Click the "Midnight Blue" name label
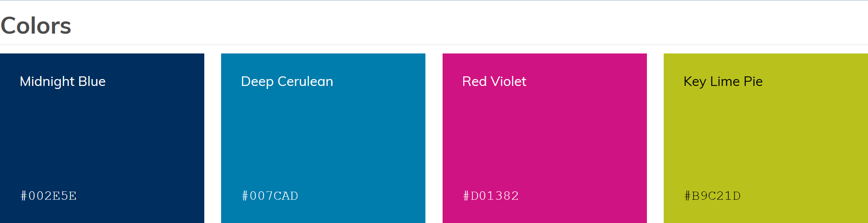This screenshot has height=223, width=868. [x=63, y=81]
